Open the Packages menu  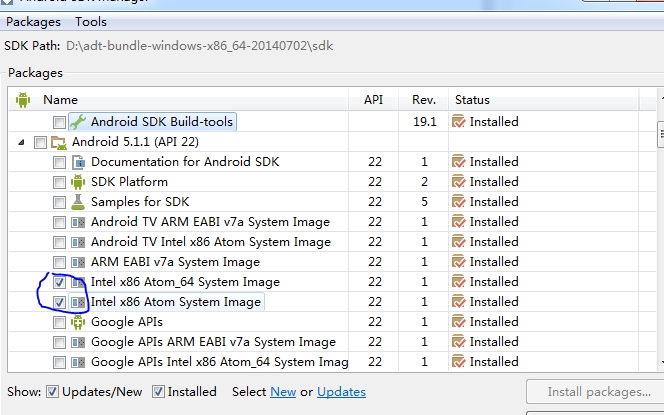pyautogui.click(x=33, y=22)
